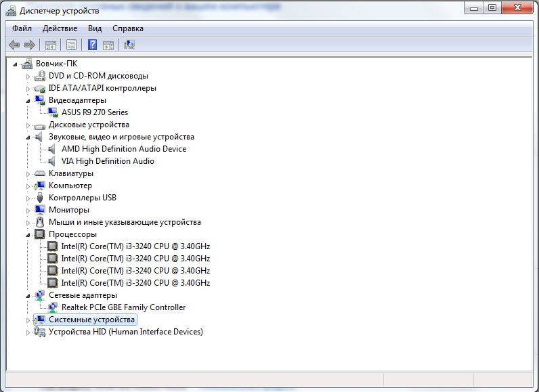The height and width of the screenshot is (392, 539).
Task: Select AMD High Definition Audio Device label
Action: pos(124,149)
